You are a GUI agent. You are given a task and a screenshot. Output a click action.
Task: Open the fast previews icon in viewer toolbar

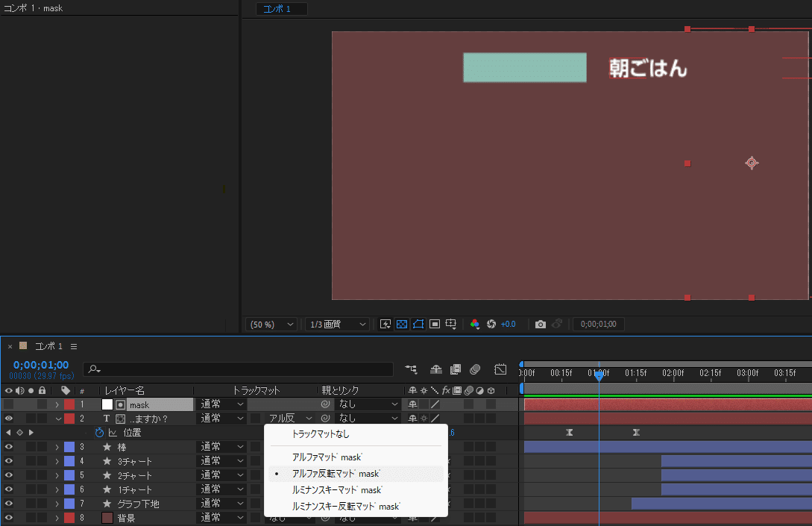pyautogui.click(x=385, y=324)
